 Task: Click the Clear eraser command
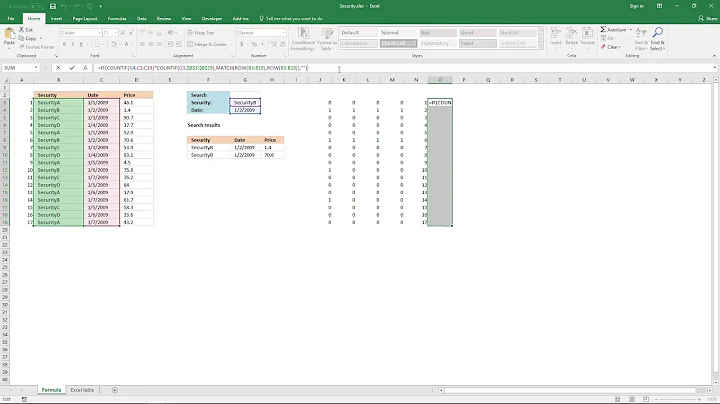pyautogui.click(x=611, y=47)
